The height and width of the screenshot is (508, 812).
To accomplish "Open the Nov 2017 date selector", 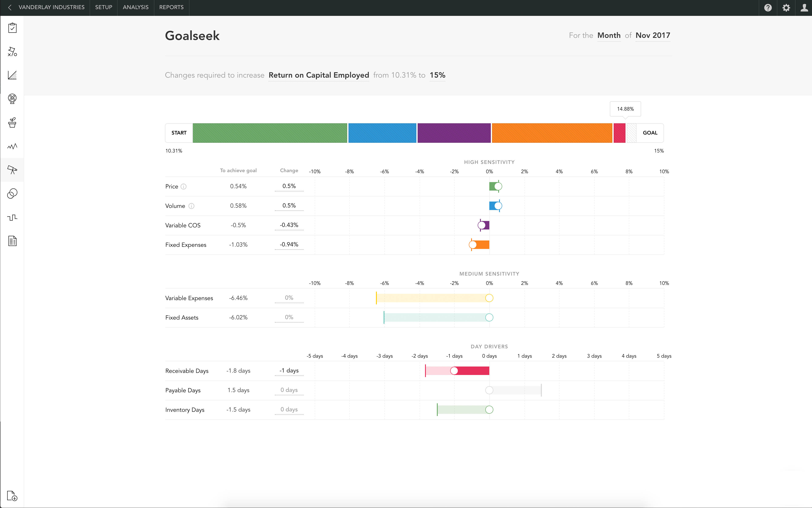I will click(x=652, y=35).
